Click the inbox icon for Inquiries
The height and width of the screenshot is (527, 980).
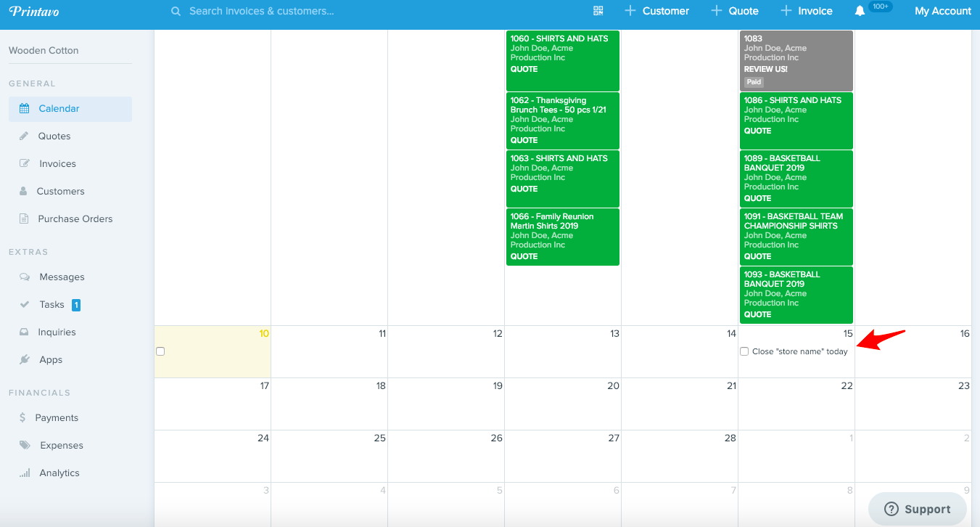click(x=25, y=332)
